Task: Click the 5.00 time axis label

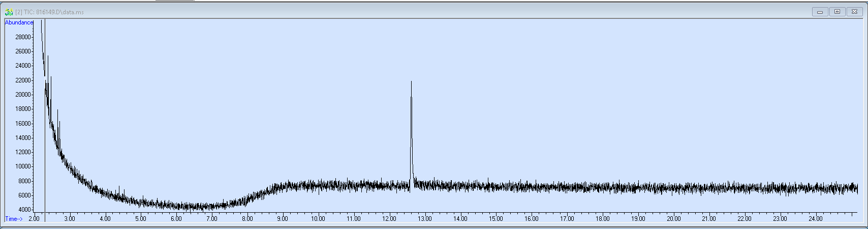Action: (140, 219)
